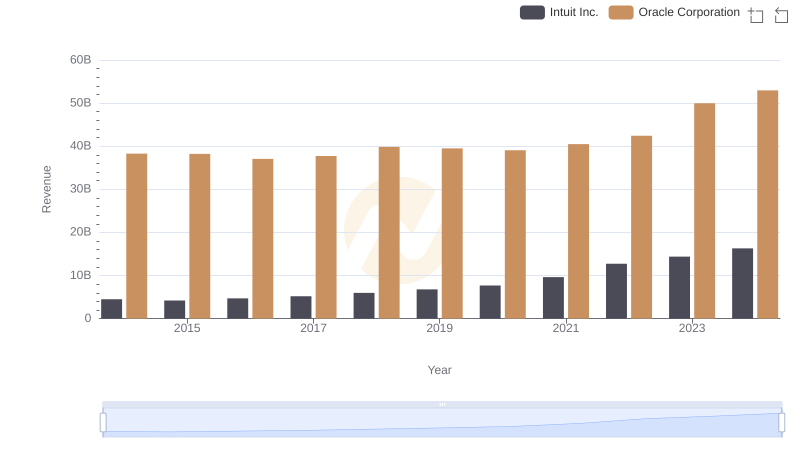Click the zoom area select icon
Image resolution: width=800 pixels, height=461 pixels.
coord(756,14)
